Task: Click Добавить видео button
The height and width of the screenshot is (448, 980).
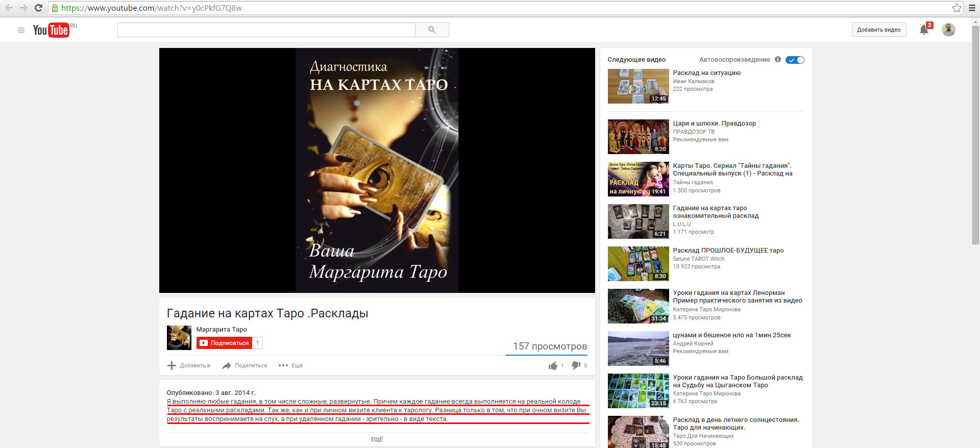Action: pyautogui.click(x=878, y=30)
